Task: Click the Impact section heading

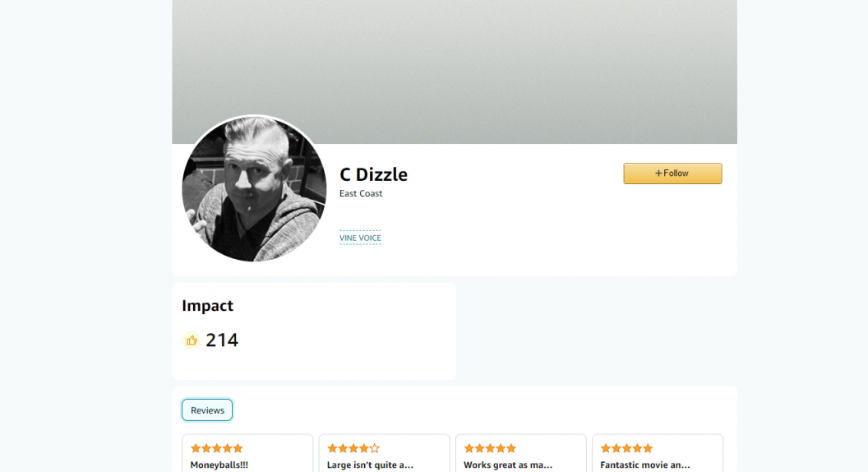Action: coord(208,306)
